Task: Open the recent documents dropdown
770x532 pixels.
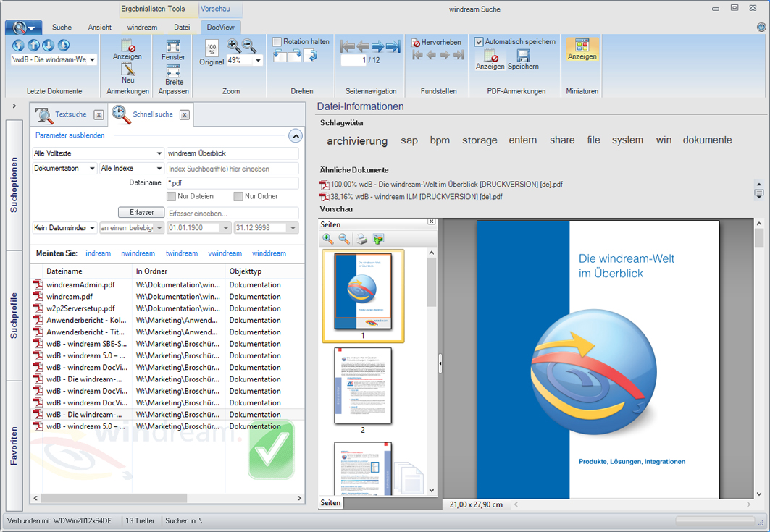Action: [92, 59]
